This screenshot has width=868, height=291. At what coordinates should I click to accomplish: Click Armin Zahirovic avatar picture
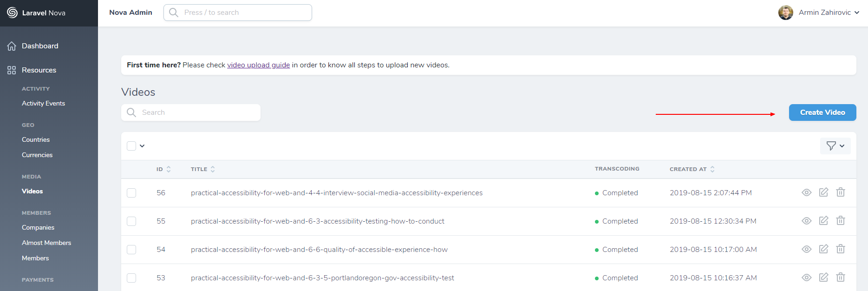point(786,13)
